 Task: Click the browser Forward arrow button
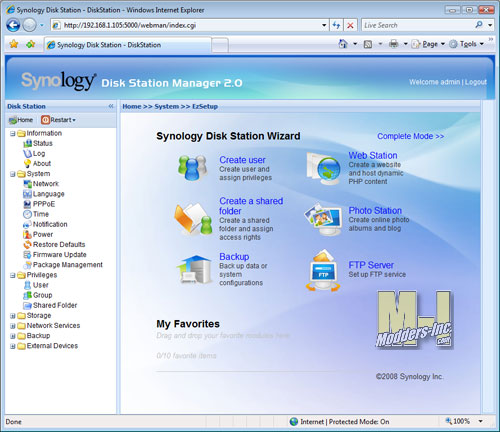29,25
